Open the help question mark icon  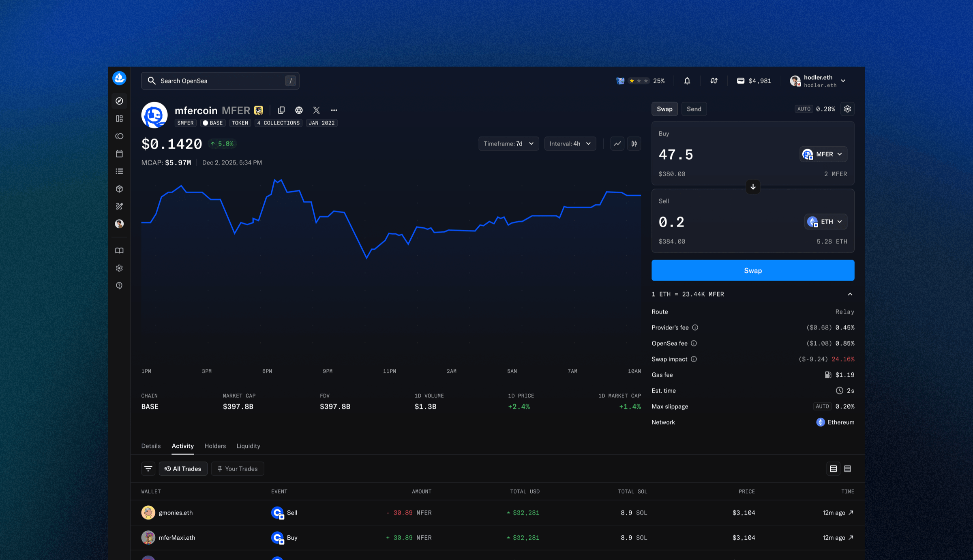coord(119,286)
